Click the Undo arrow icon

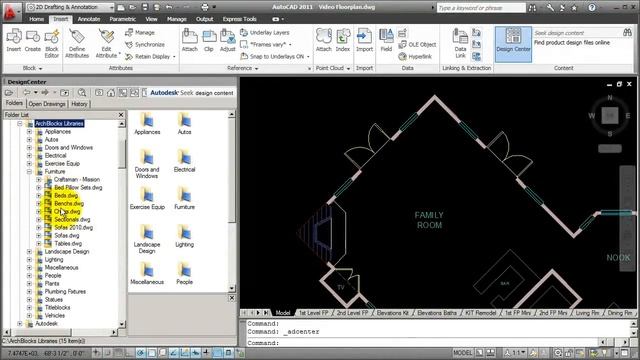pyautogui.click(x=169, y=7)
